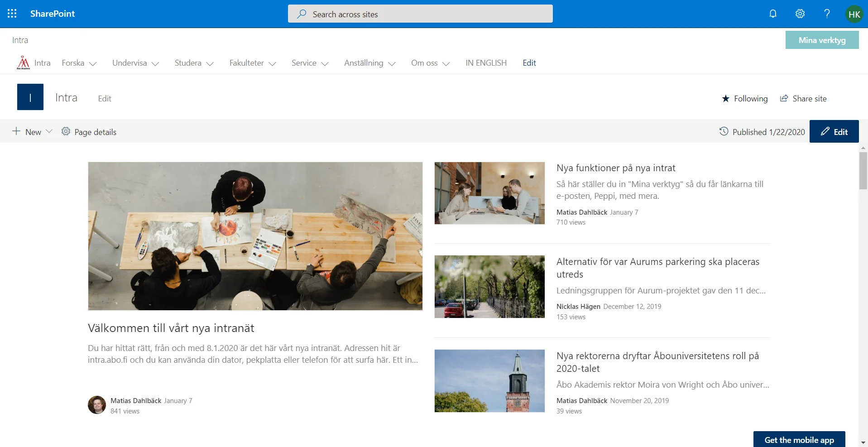Click the version history clock icon

pos(724,131)
